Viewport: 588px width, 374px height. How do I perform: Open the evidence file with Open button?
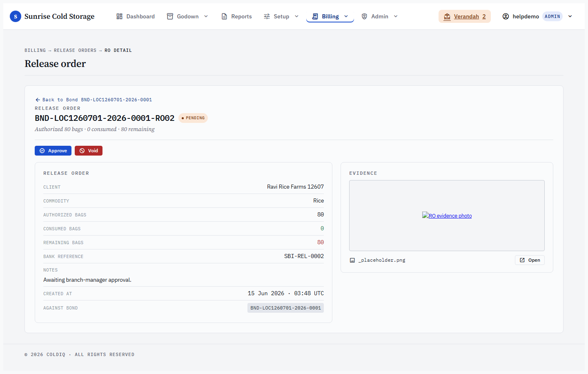(530, 260)
